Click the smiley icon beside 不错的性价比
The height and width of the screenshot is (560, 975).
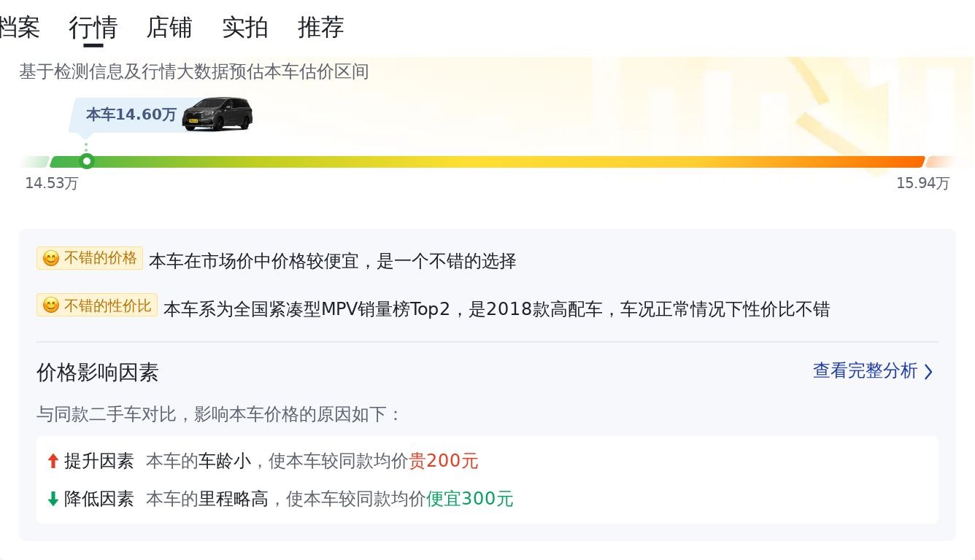point(50,306)
